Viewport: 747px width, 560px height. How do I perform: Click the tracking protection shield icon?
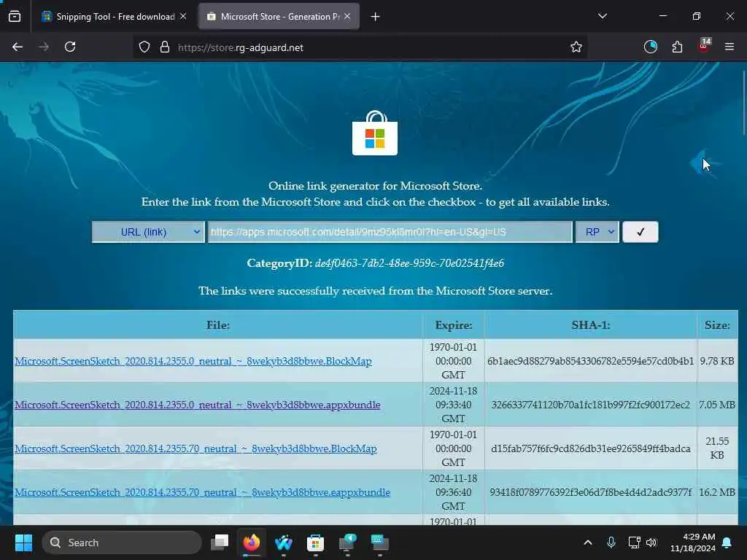pos(144,47)
